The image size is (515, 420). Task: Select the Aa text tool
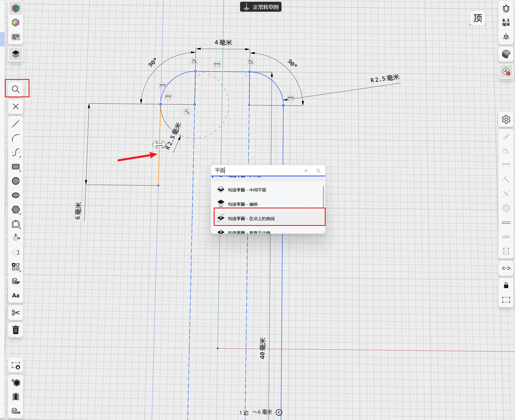[x=16, y=295]
